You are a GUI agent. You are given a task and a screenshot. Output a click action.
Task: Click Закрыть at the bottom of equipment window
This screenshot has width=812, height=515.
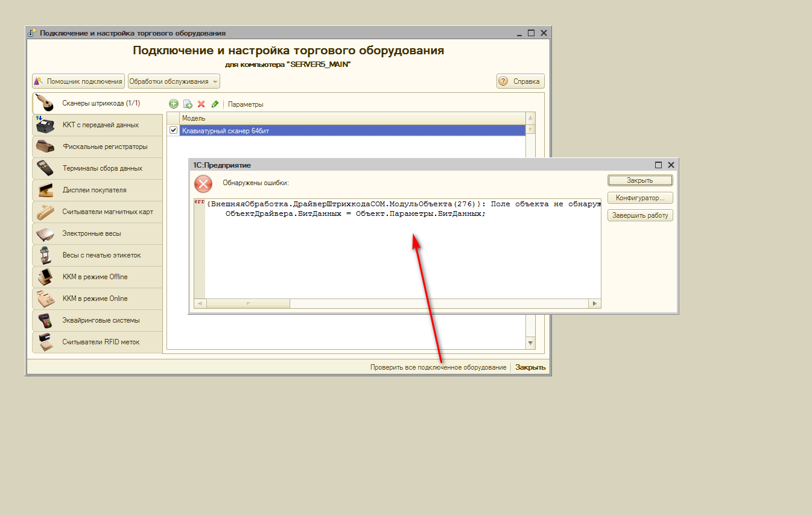530,367
